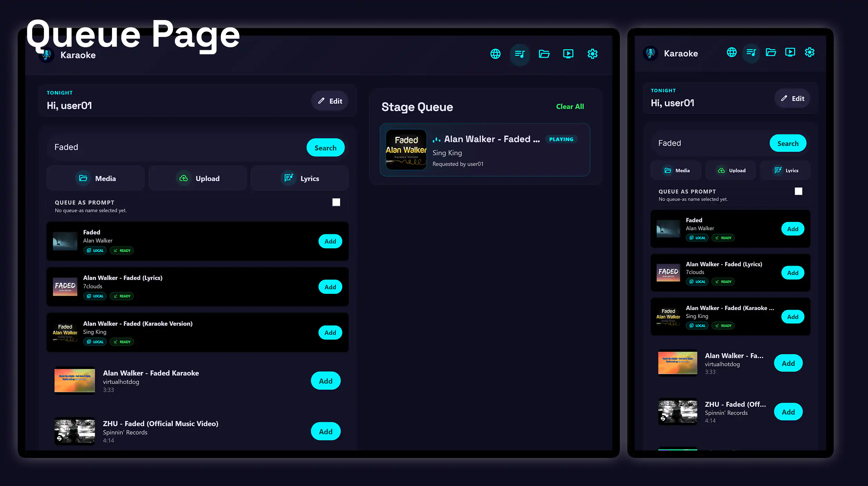
Task: Add Faded (Karaoke Version) in left panel
Action: [x=330, y=333]
